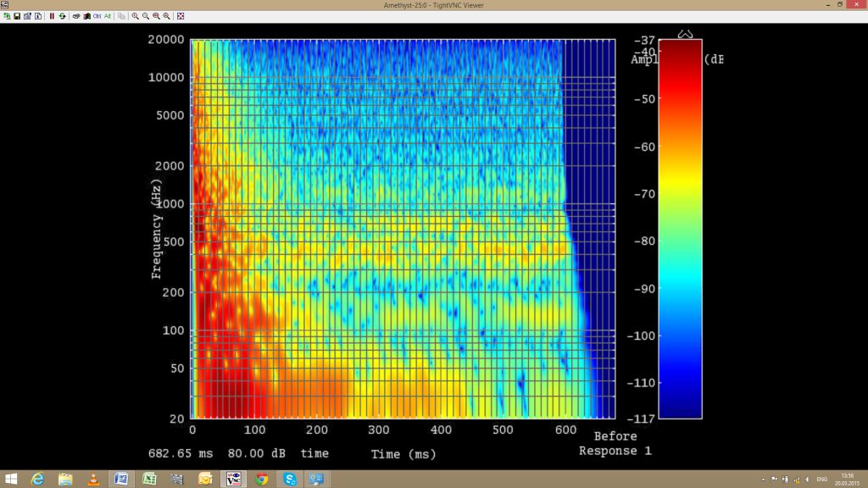Click the amplitude color scale bar

tap(680, 229)
